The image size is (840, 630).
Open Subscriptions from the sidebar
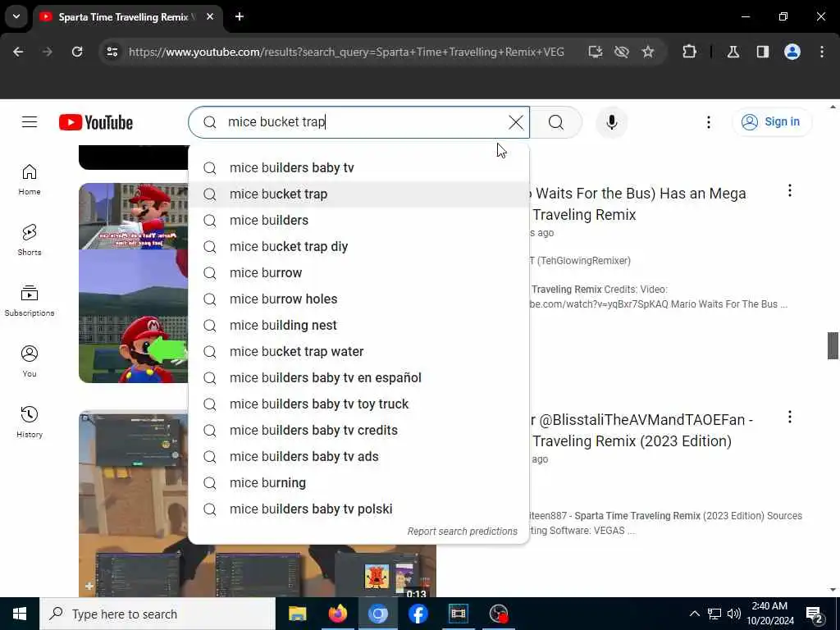coord(30,300)
